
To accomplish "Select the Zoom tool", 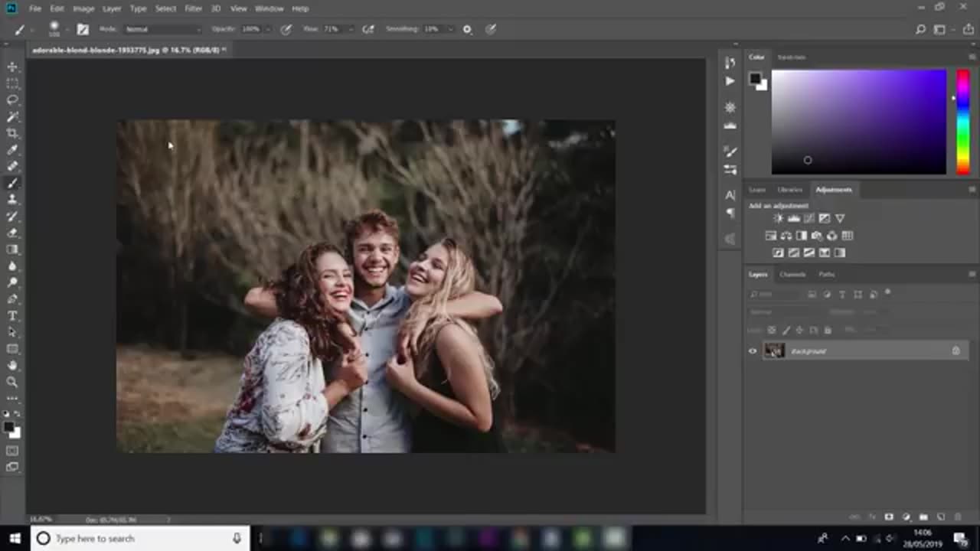I will point(12,382).
